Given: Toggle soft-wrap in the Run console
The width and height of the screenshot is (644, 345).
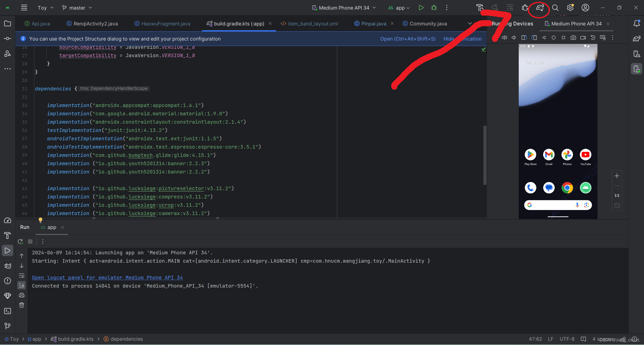Looking at the screenshot, I should tap(22, 275).
